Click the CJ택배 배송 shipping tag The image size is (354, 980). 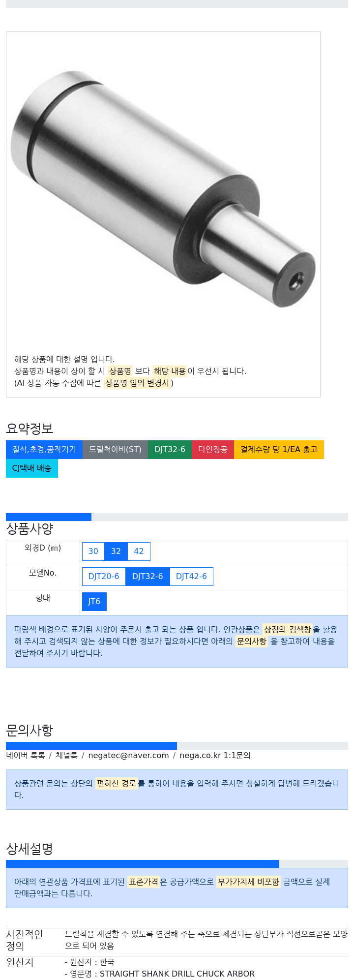pyautogui.click(x=32, y=468)
